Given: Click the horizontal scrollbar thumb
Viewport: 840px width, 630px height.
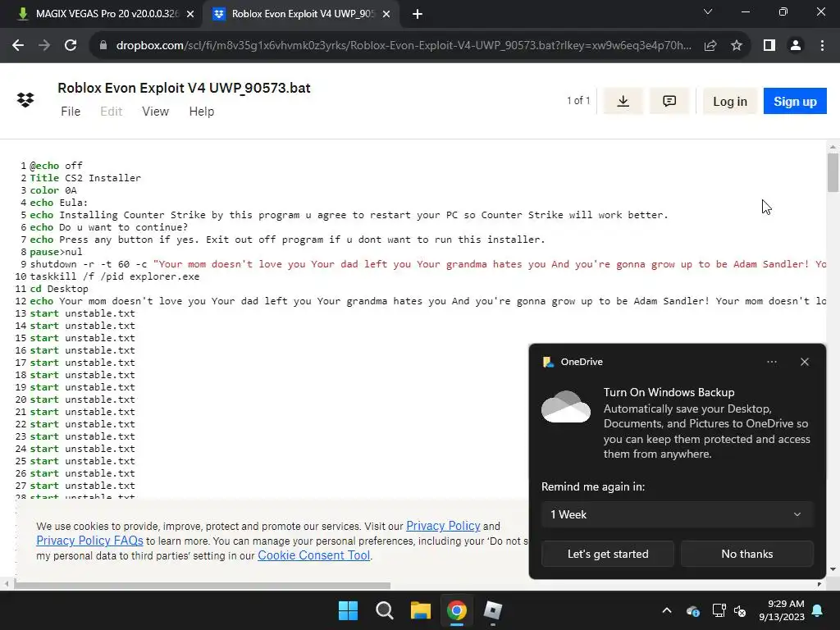Looking at the screenshot, I should [x=202, y=584].
